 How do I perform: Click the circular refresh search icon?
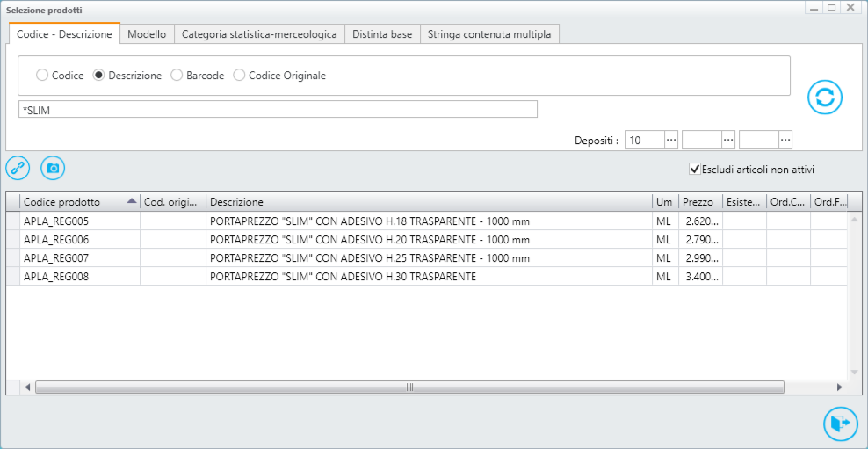(825, 98)
